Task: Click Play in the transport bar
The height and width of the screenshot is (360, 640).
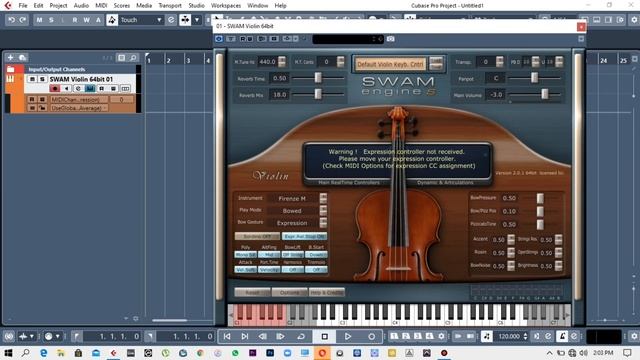Action: 348,336
